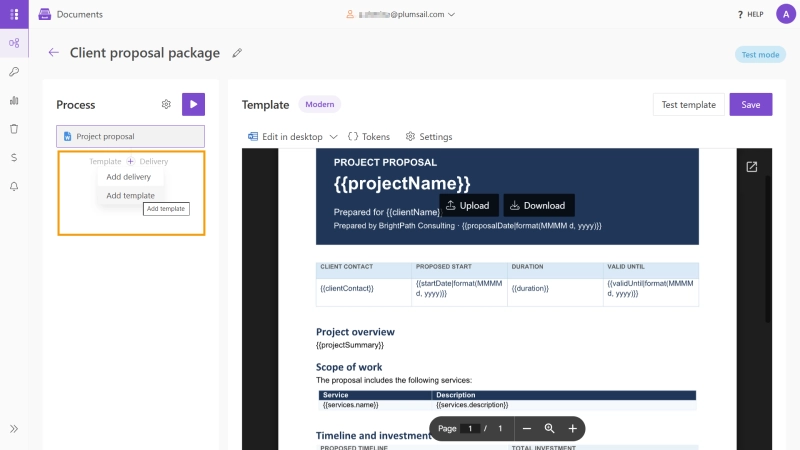This screenshot has width=800, height=450.
Task: Click the {{services.description}} cell
Action: click(564, 405)
